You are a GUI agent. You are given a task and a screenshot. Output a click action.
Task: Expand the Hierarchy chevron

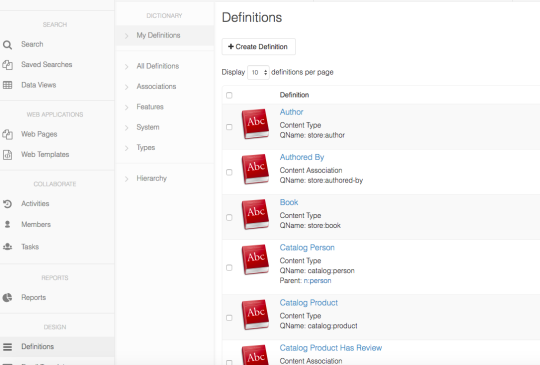(126, 179)
